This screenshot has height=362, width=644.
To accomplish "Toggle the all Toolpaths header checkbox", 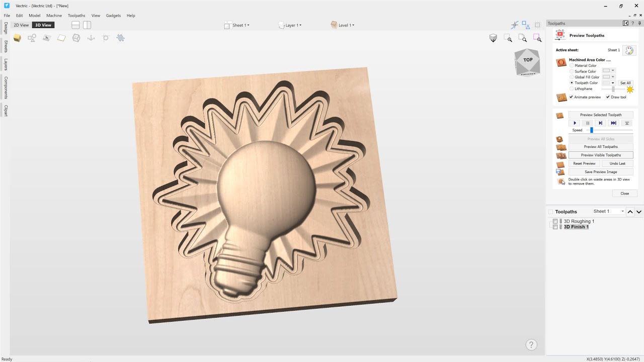I will click(550, 212).
